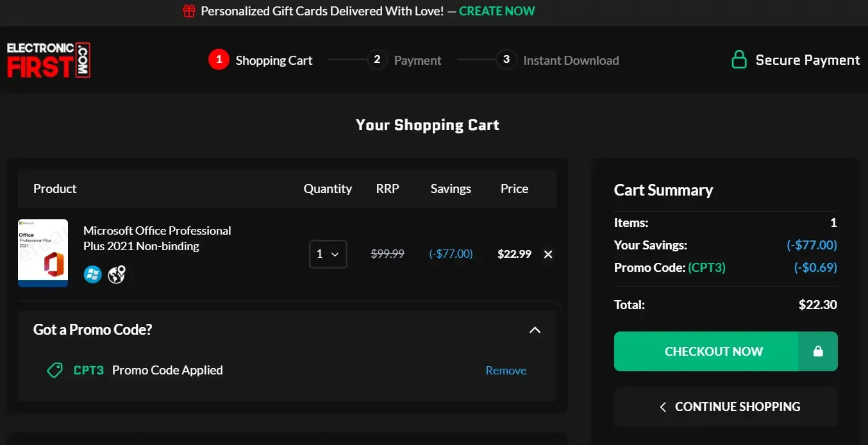Click the red gift card icon

pyautogui.click(x=188, y=11)
